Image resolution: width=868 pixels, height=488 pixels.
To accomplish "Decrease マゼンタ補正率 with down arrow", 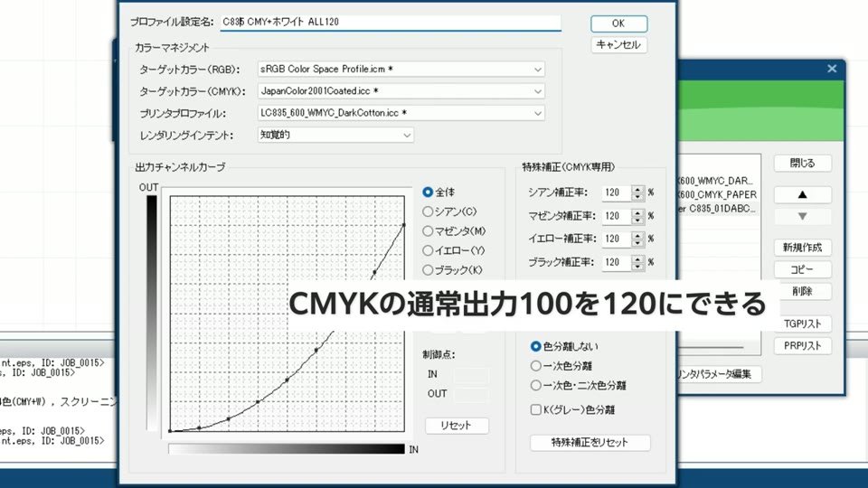I will pyautogui.click(x=637, y=220).
